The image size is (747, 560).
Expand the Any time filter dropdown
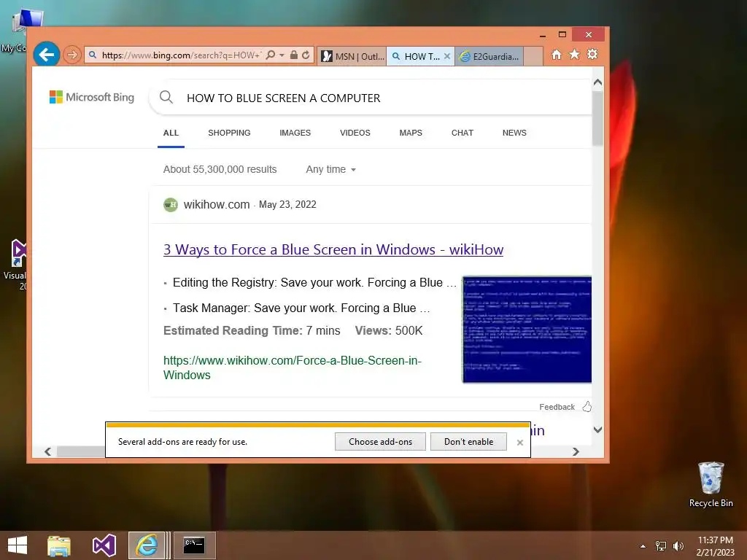click(x=331, y=169)
